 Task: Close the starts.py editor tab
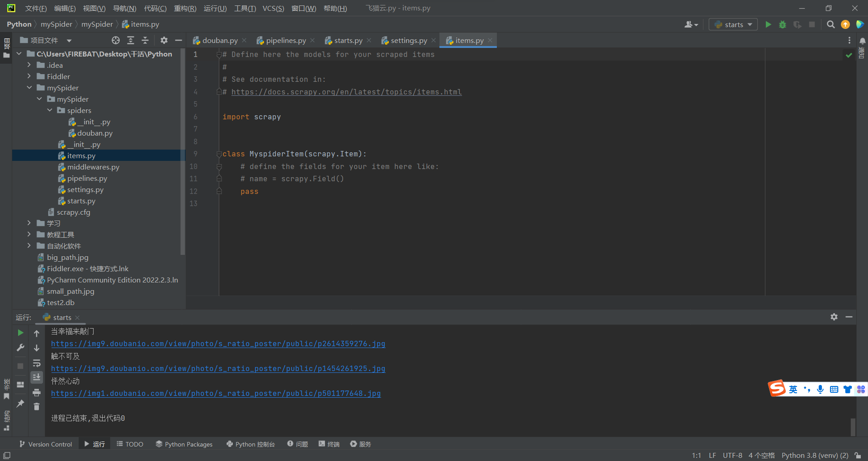[x=369, y=40]
